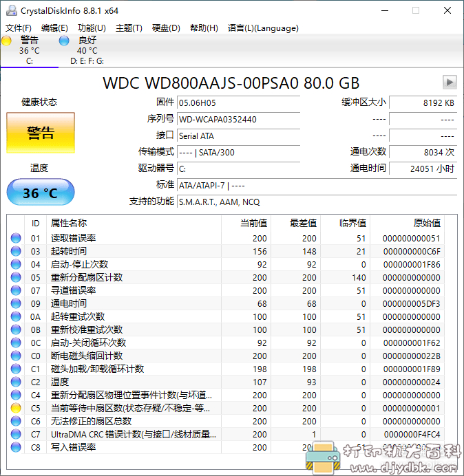The image size is (464, 476).
Task: Select the 当前等待中扇区数 attribute name
Action: click(x=130, y=409)
